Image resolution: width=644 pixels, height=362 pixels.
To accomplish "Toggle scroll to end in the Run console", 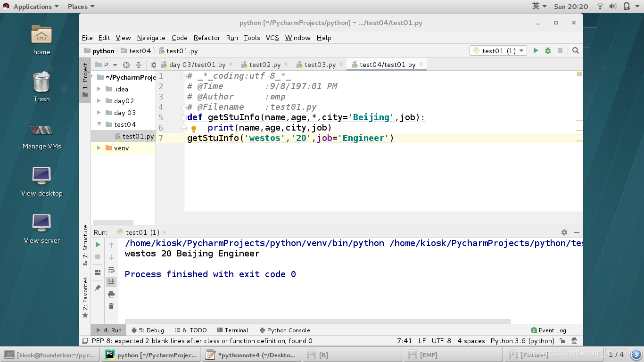I will point(111,282).
